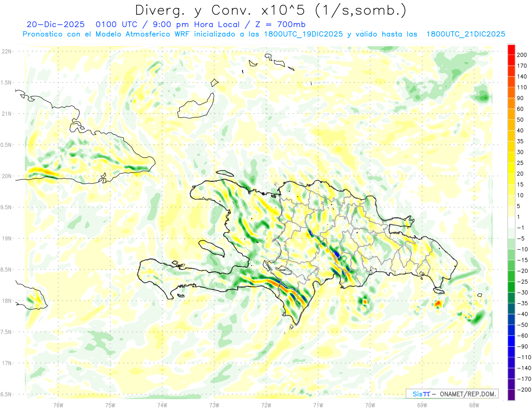Click the '70W' longitude label

pos(370,404)
